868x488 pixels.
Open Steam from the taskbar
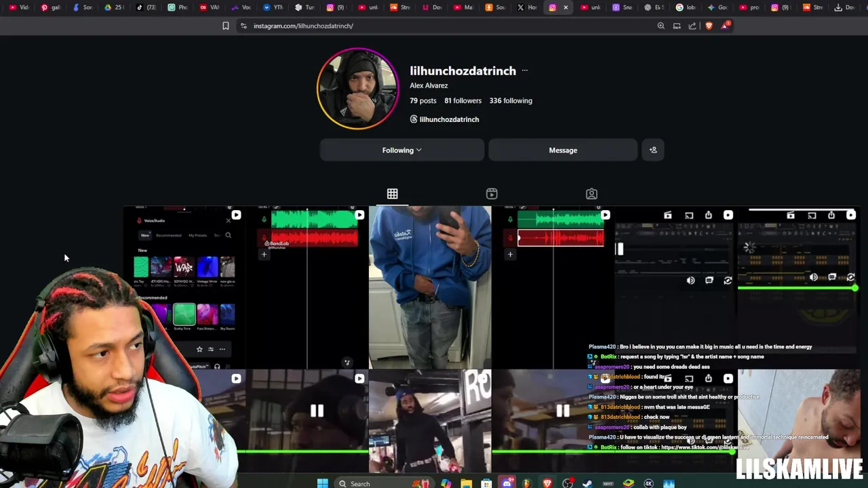coord(588,483)
